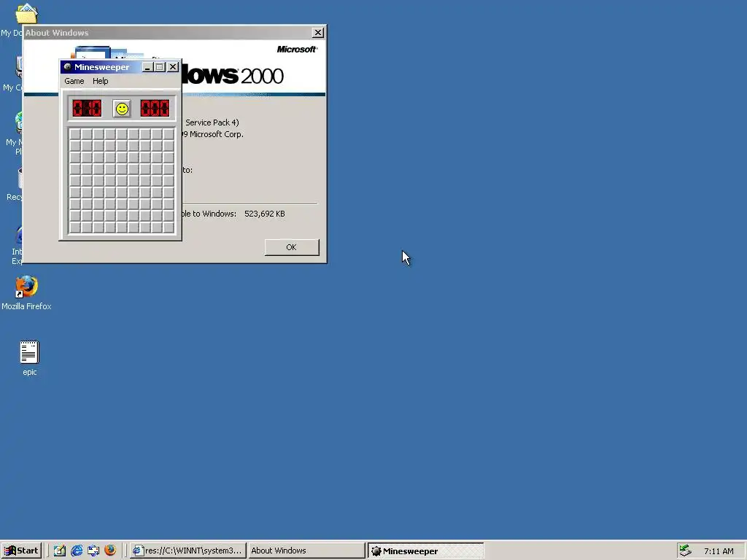Launch Firefox from the Quick Launch bar
This screenshot has width=747, height=560.
(110, 551)
